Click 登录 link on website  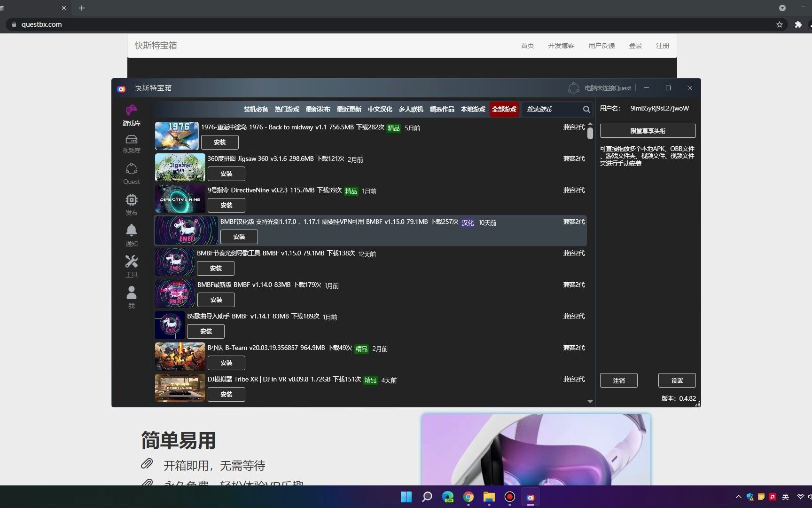click(635, 46)
